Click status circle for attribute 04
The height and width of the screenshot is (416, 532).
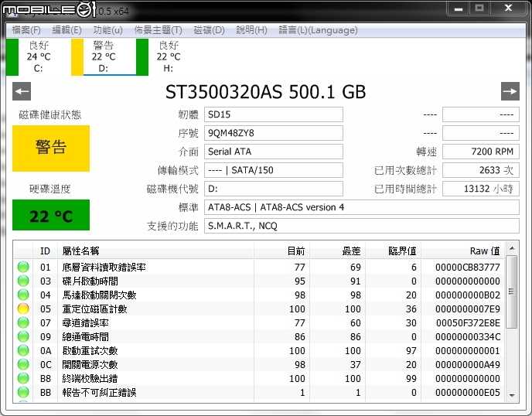23,295
